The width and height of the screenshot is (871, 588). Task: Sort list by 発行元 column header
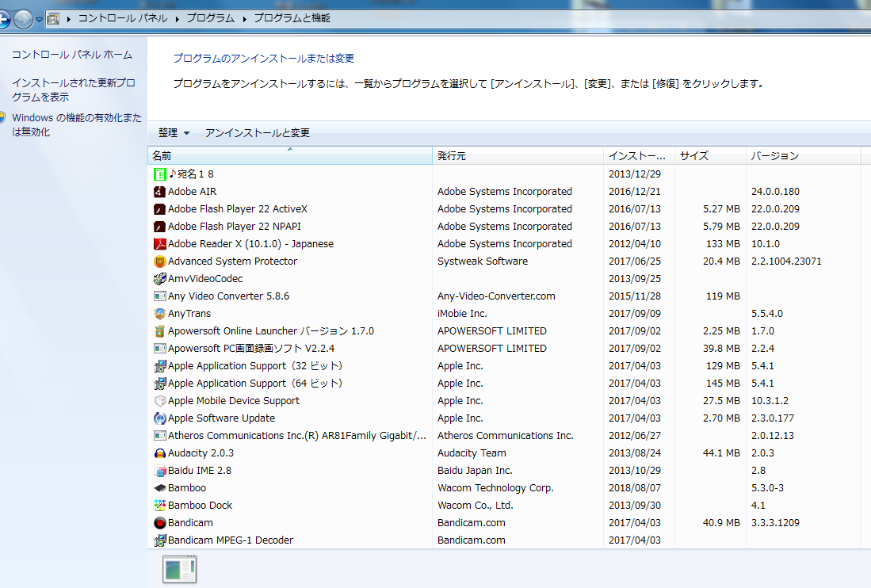452,156
